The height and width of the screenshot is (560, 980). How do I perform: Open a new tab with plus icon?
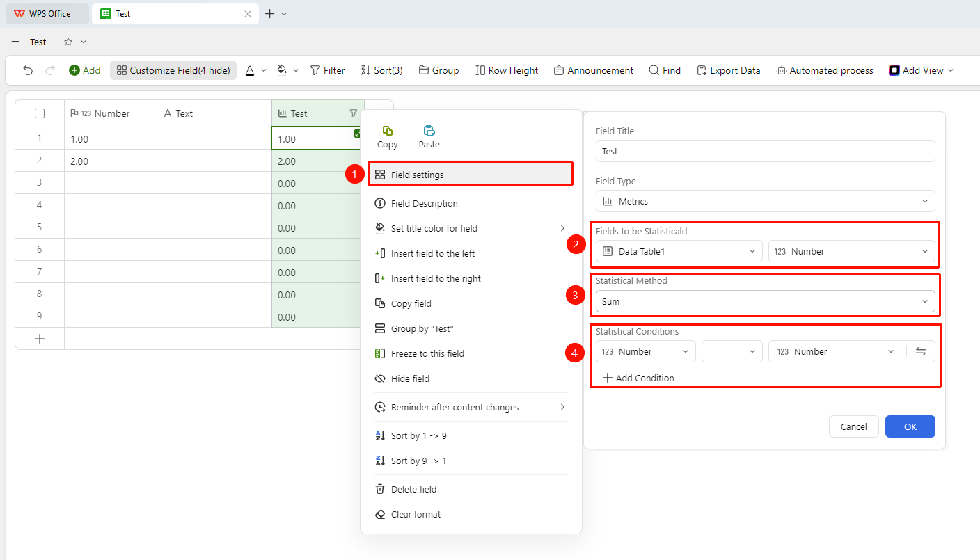coord(270,14)
